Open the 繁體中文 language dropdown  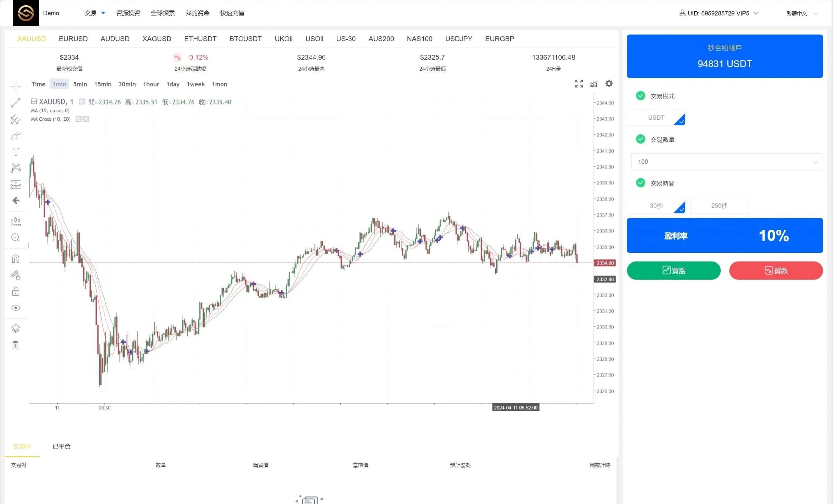[x=801, y=14]
